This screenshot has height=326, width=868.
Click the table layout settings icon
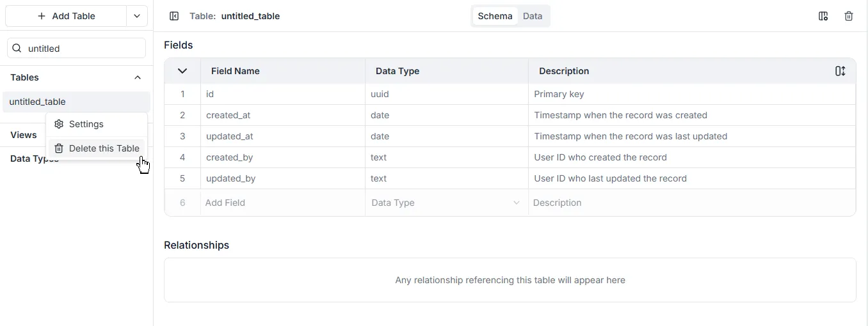pos(823,17)
